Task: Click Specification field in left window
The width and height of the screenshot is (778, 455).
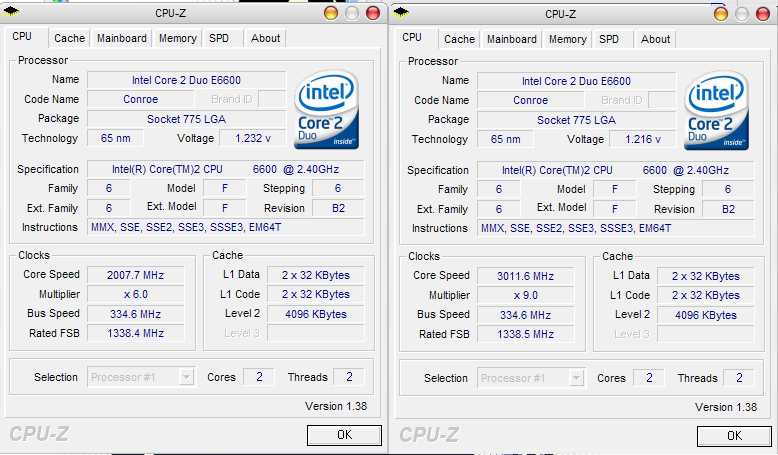Action: (x=226, y=169)
